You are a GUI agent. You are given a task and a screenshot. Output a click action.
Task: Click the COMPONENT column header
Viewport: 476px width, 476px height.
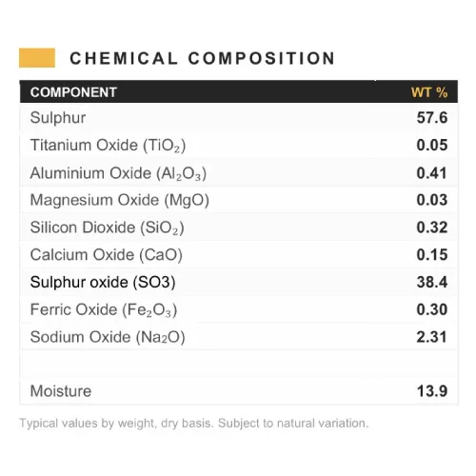click(73, 92)
